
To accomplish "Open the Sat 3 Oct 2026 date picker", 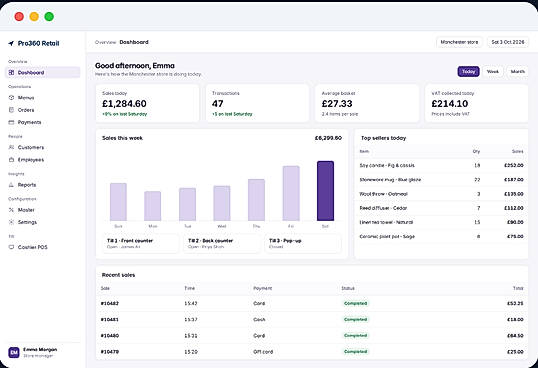I will point(508,42).
